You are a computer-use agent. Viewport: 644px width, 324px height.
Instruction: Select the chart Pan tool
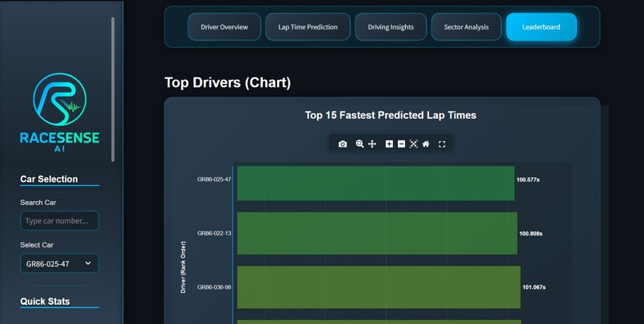pyautogui.click(x=372, y=144)
